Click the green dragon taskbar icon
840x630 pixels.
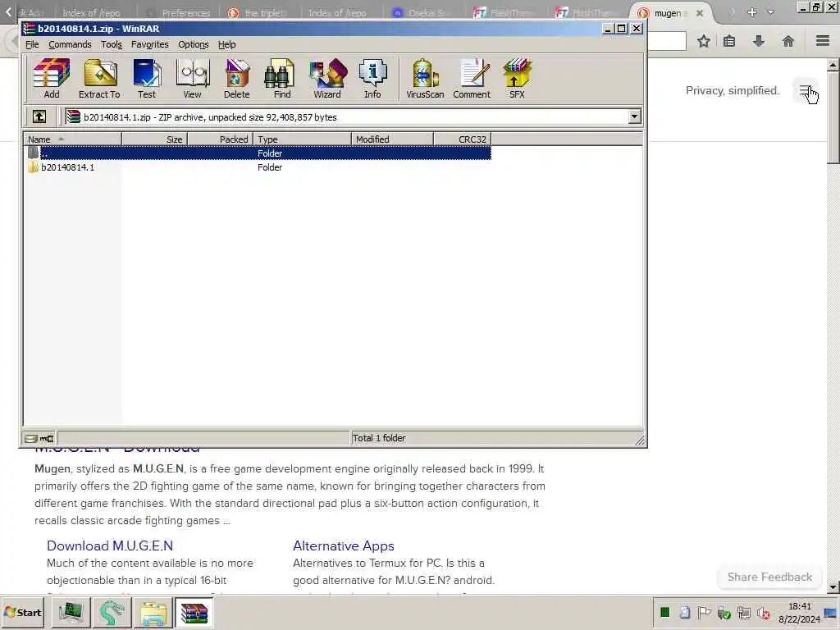pos(112,613)
